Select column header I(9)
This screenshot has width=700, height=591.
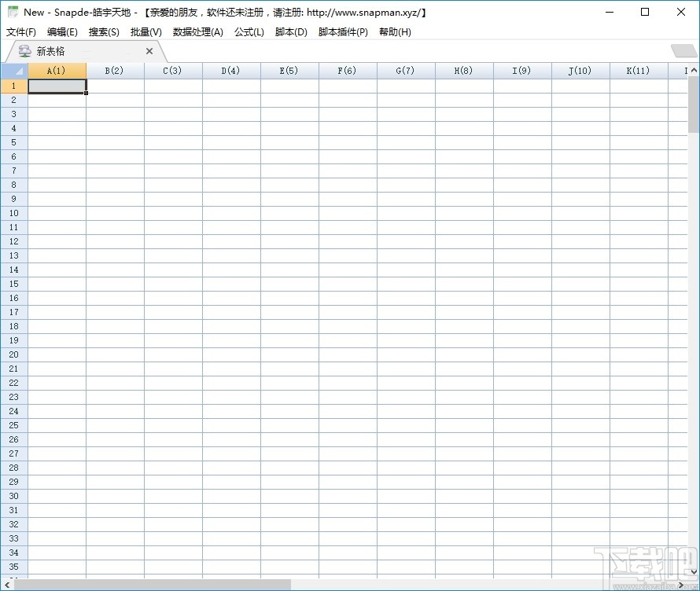click(x=522, y=71)
